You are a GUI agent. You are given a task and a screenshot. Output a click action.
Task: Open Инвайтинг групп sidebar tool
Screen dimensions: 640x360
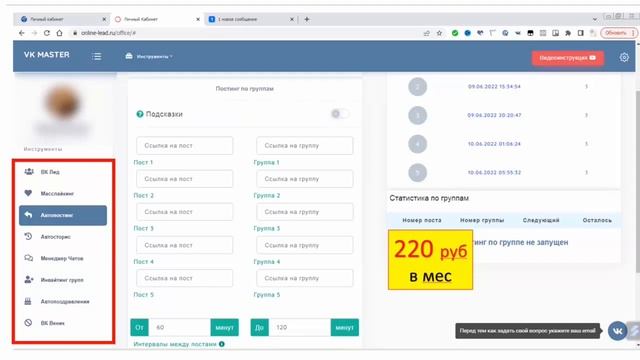(x=63, y=280)
